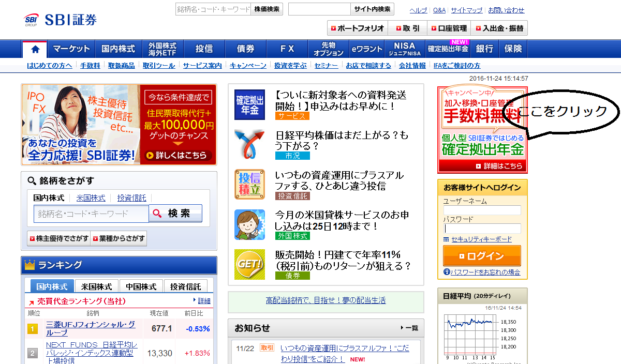Viewport: 621px width, 364px height.
Task: Open the Q&A link
Action: (439, 10)
